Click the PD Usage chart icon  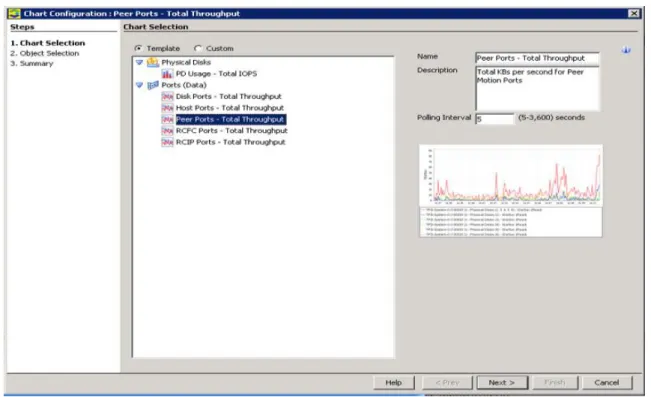point(167,74)
